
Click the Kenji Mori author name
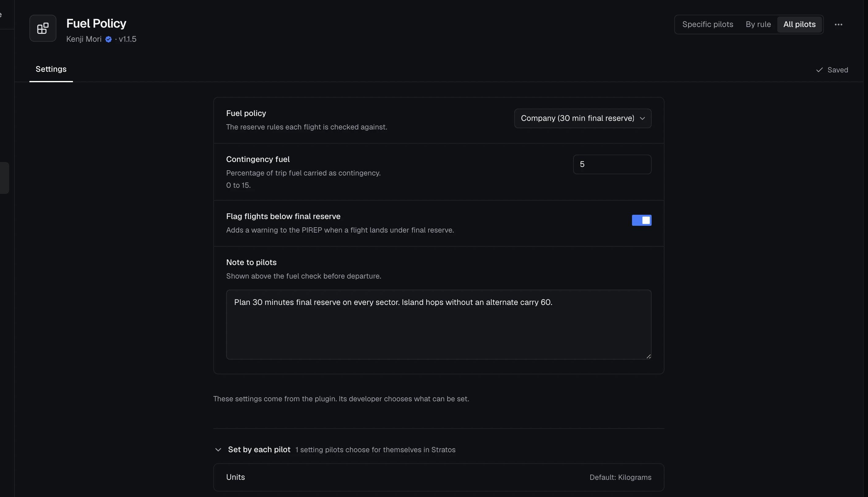84,39
